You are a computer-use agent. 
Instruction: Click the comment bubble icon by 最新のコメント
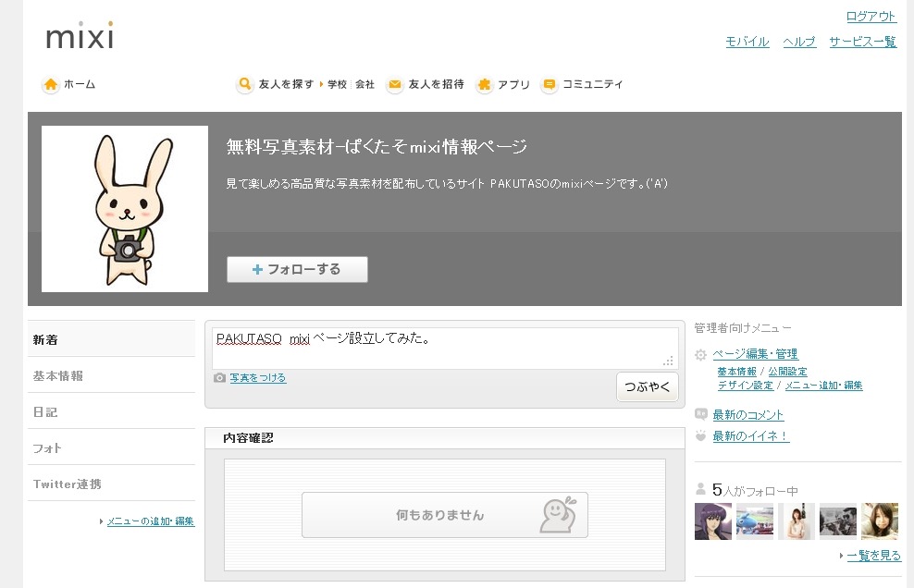coord(700,414)
